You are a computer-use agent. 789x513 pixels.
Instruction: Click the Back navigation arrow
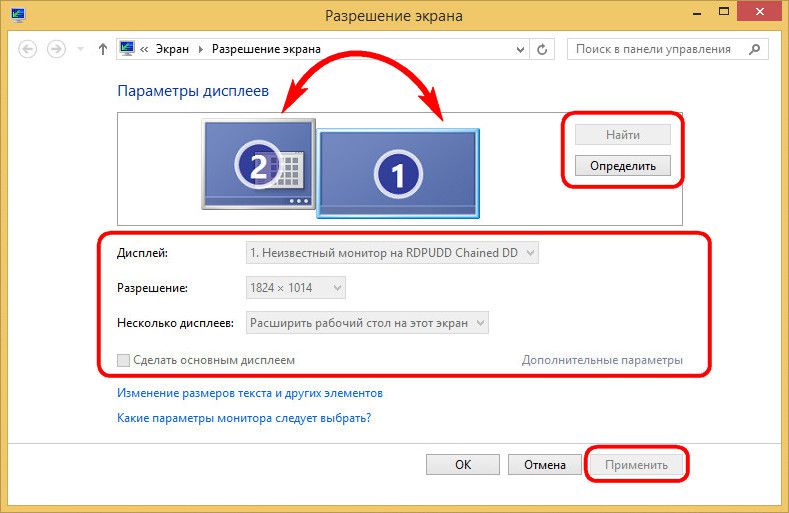pyautogui.click(x=28, y=49)
